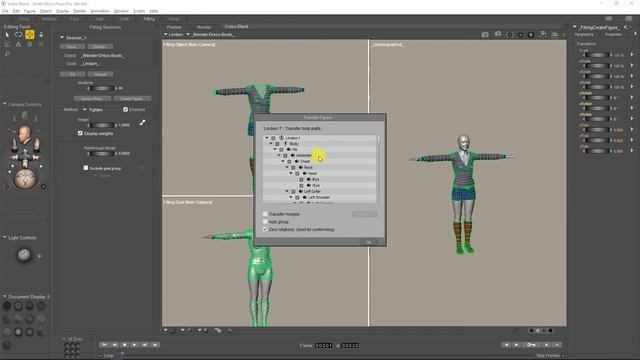Open the File menu
The width and height of the screenshot is (640, 360).
pos(5,11)
